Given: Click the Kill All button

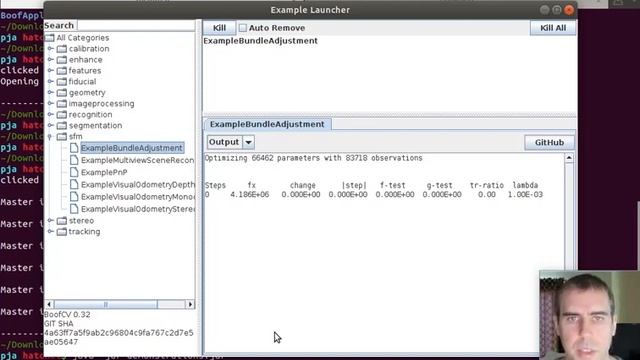Looking at the screenshot, I should [553, 28].
